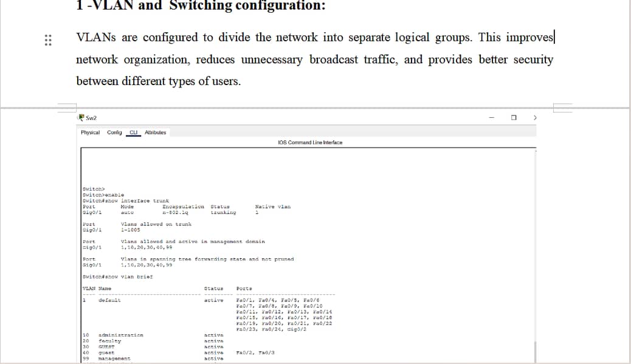Click the CLI scrollbar in the Sw2 window

(x=535, y=351)
